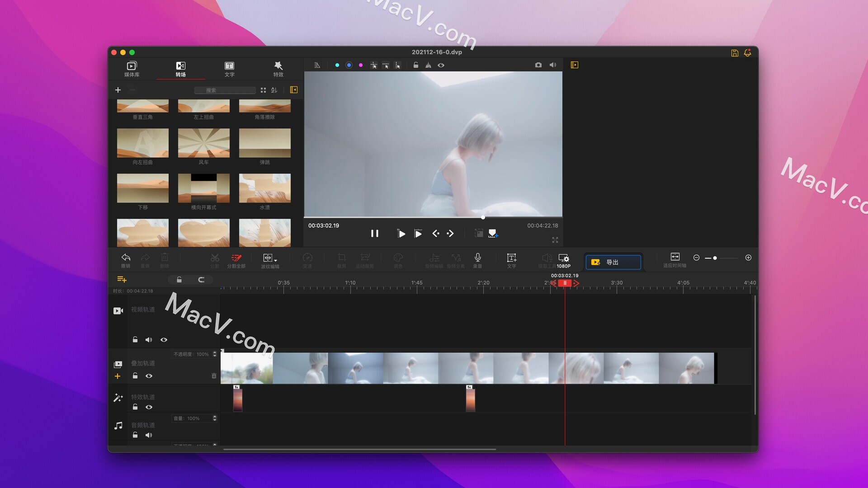868x488 pixels.
Task: Click the add marker icon under preview
Action: [493, 234]
